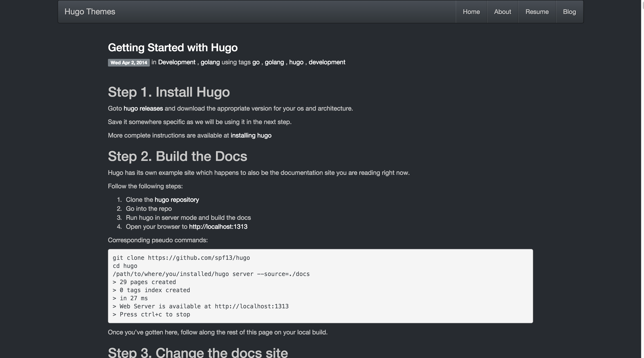Visit the hugo repository link

coord(177,200)
